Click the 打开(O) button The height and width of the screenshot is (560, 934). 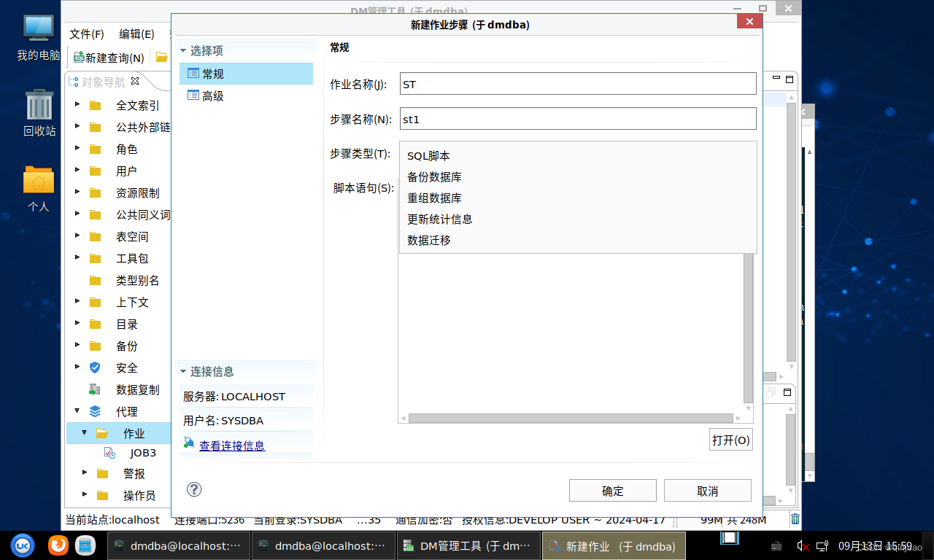pyautogui.click(x=730, y=440)
